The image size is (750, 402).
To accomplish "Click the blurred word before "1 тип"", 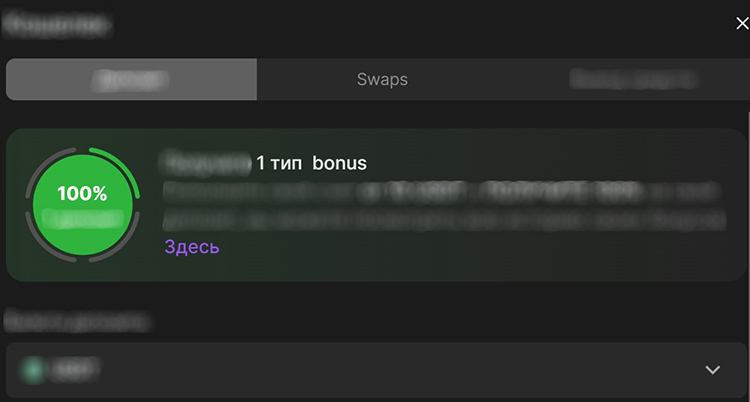I will click(204, 161).
